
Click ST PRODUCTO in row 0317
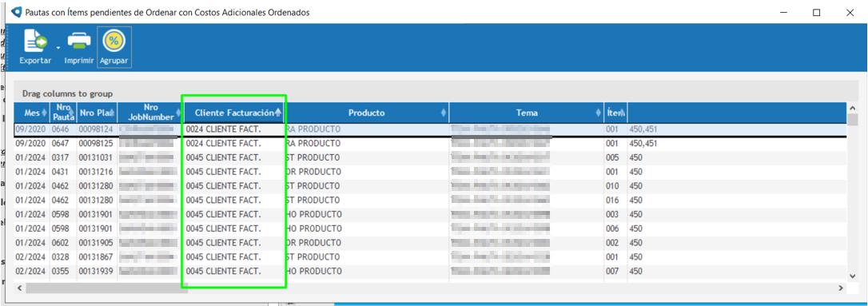pyautogui.click(x=313, y=157)
